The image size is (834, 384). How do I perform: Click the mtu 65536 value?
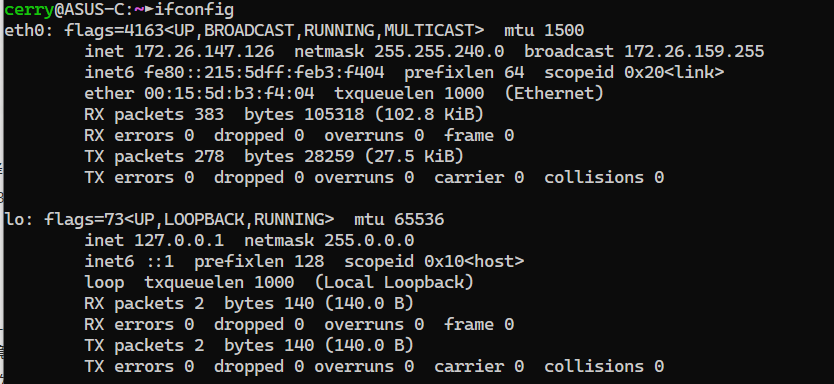419,219
